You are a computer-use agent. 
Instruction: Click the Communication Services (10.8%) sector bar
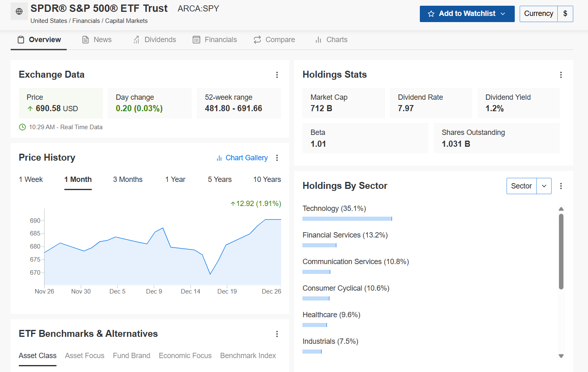[x=316, y=272]
